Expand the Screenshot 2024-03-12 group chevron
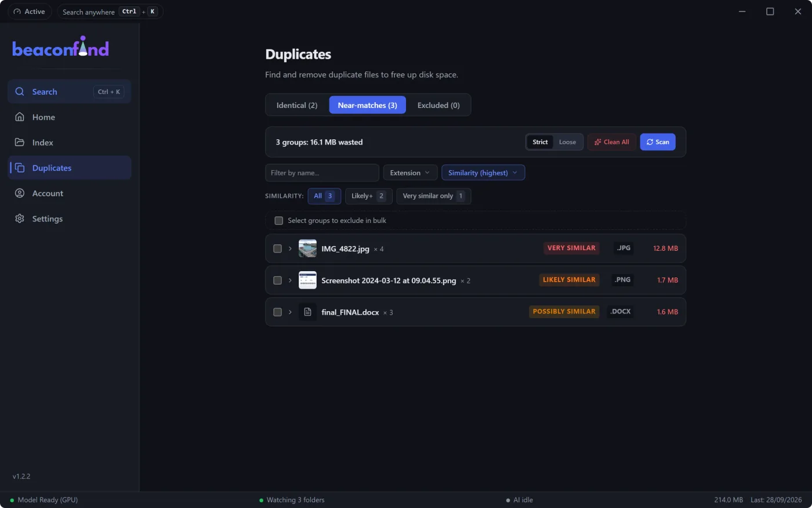812x508 pixels. [290, 280]
